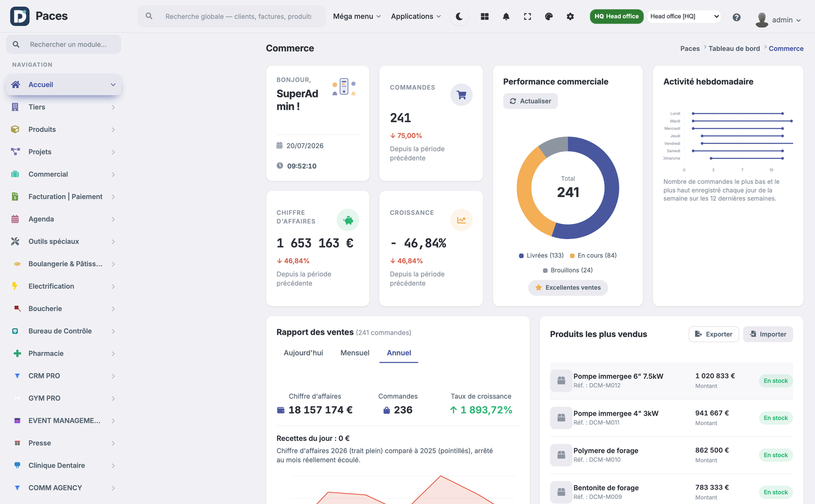The width and height of the screenshot is (815, 504).
Task: Click the Bureau de Contrôle shield icon
Action: pos(15,331)
